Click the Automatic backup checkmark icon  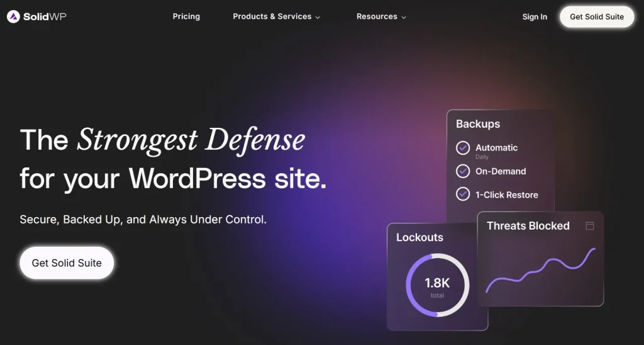[463, 148]
